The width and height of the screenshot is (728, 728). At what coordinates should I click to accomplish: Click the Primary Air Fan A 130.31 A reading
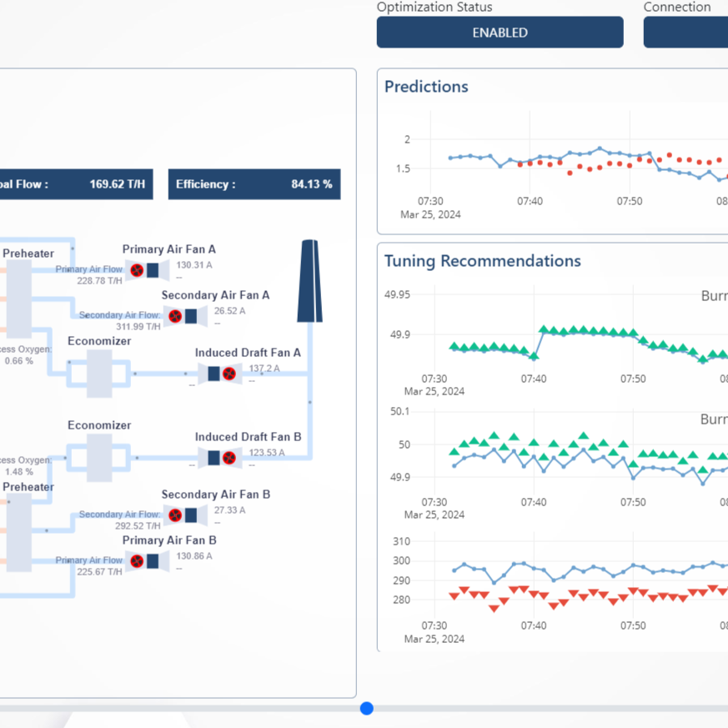(x=194, y=265)
